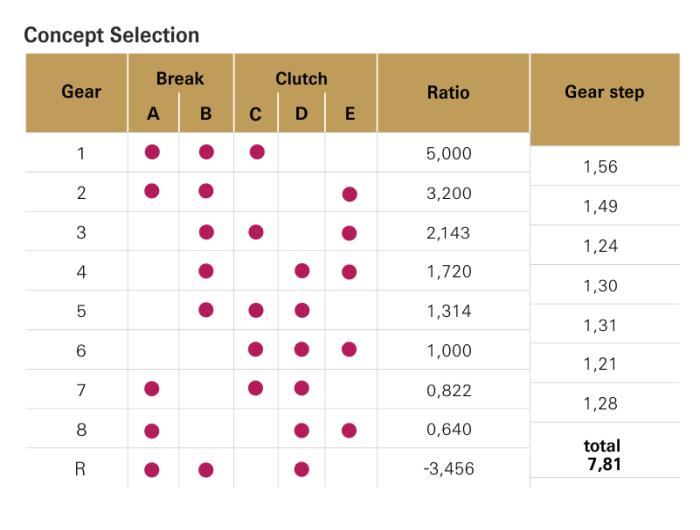
Task: Click clutch E dot in gear 6 row
Action: point(349,349)
